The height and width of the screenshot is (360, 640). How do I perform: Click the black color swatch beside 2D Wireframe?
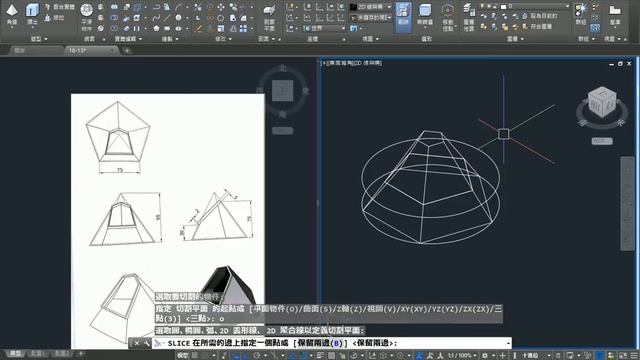pos(353,7)
